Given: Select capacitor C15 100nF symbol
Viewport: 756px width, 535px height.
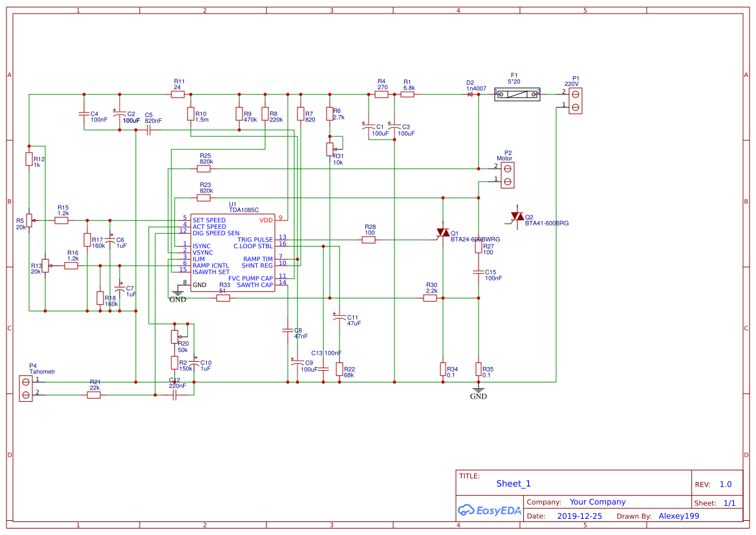Looking at the screenshot, I should 479,272.
